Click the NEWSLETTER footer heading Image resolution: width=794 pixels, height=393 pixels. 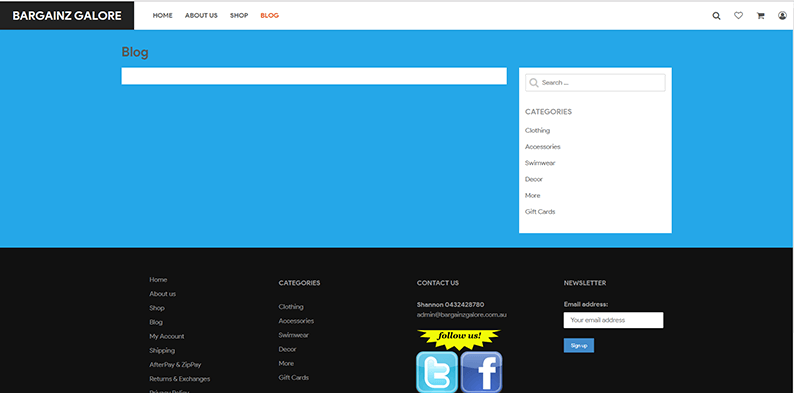tap(585, 283)
